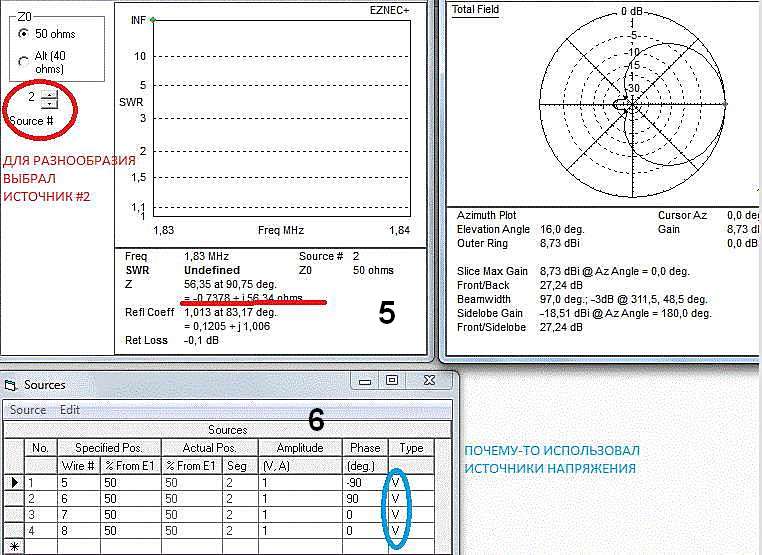Click the green SWR data point at INF
762x555 pixels.
pos(153,20)
